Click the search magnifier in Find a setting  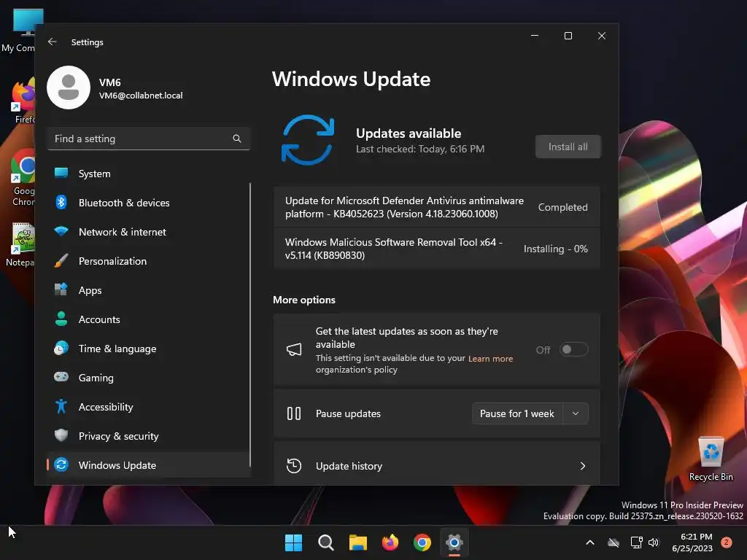coord(237,139)
